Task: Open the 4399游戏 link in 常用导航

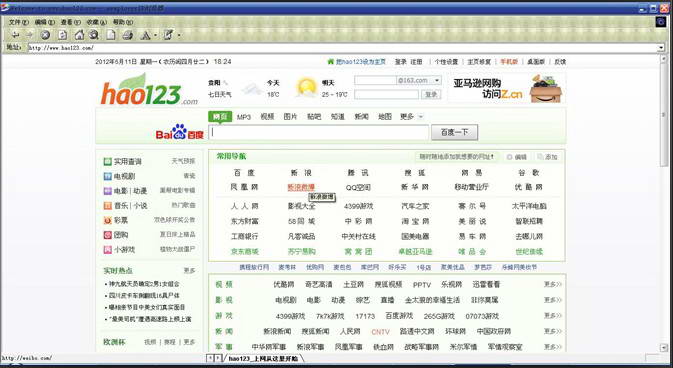Action: click(x=358, y=207)
